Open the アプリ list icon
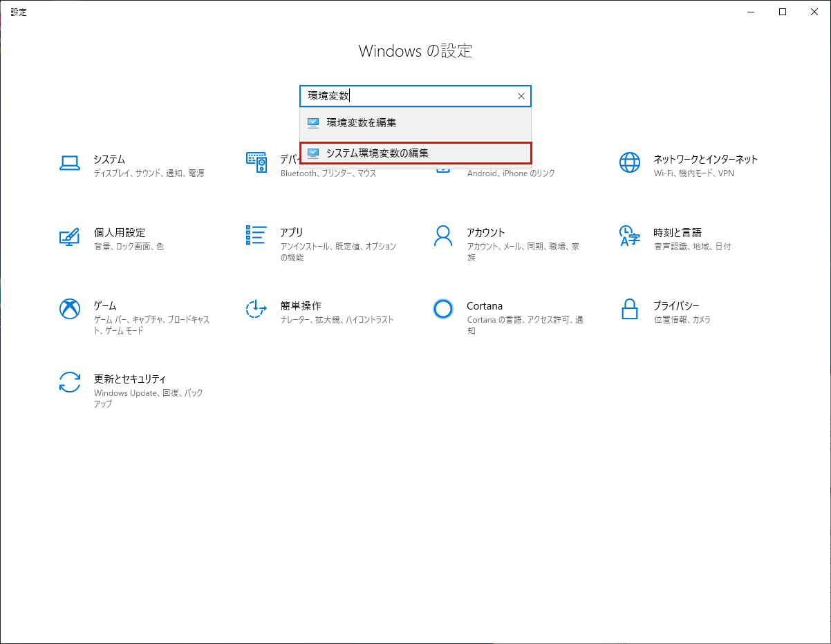 coord(256,235)
